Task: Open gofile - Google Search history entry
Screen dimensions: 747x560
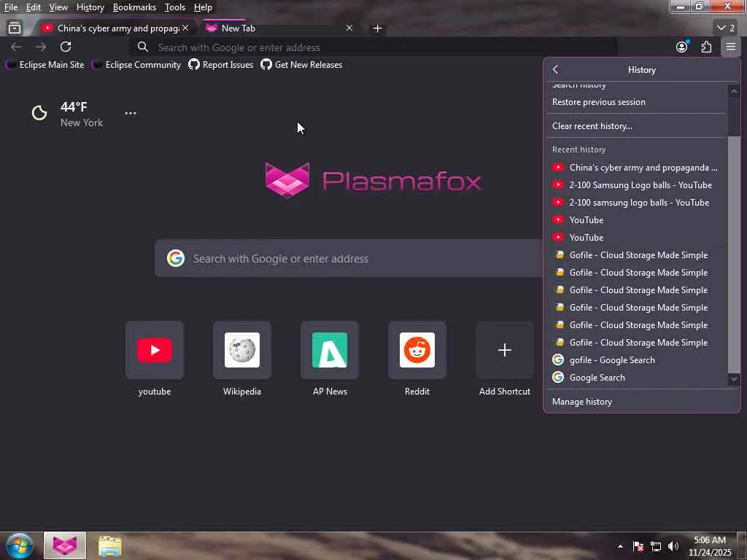Action: pyautogui.click(x=635, y=360)
